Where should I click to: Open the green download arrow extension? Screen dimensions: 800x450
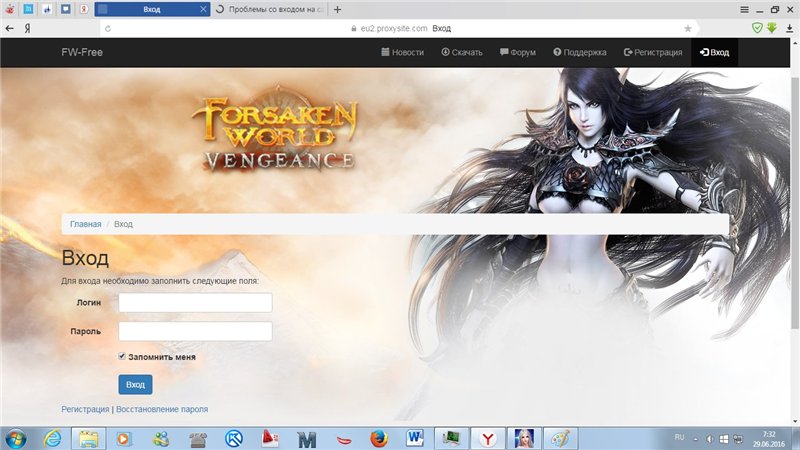coord(772,28)
